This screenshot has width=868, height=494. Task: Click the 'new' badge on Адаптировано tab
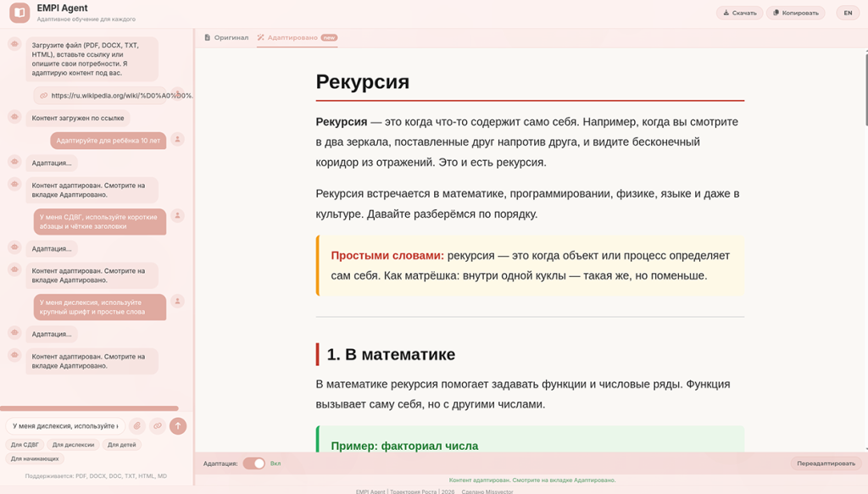pyautogui.click(x=330, y=37)
